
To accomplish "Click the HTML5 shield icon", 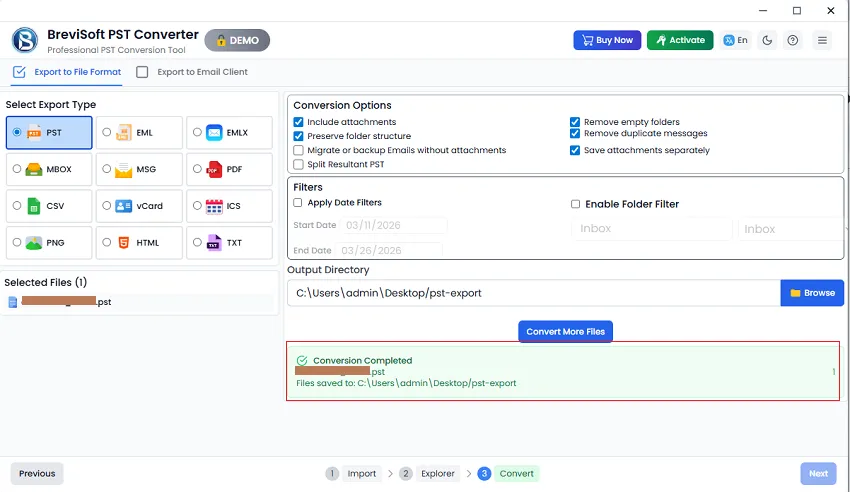I will (124, 243).
